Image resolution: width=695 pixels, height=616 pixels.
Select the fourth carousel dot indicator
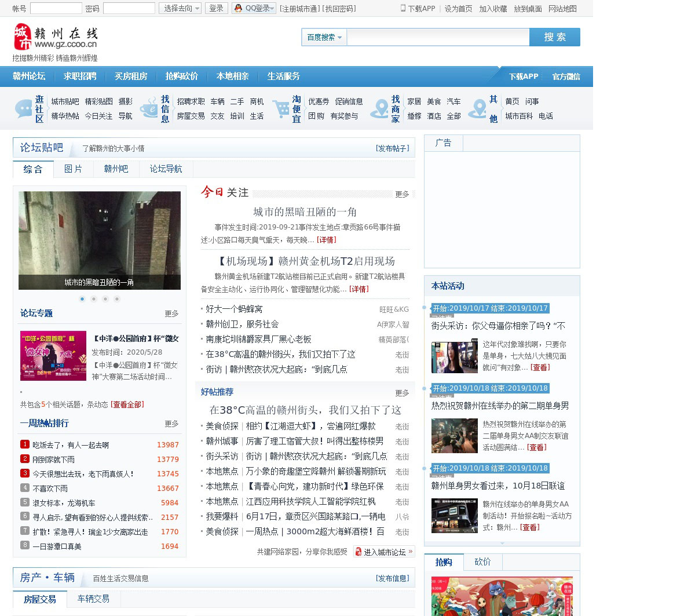[x=117, y=299]
